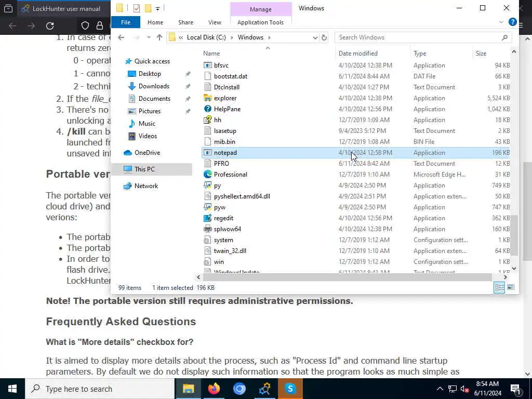Click the file list vertical scrollbar thumb
532x399 pixels.
pyautogui.click(x=514, y=235)
